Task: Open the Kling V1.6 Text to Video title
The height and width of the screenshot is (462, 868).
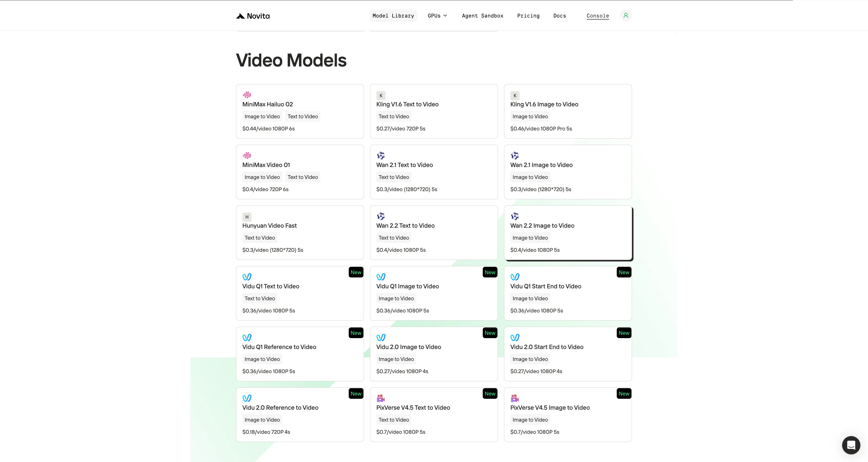Action: [407, 105]
